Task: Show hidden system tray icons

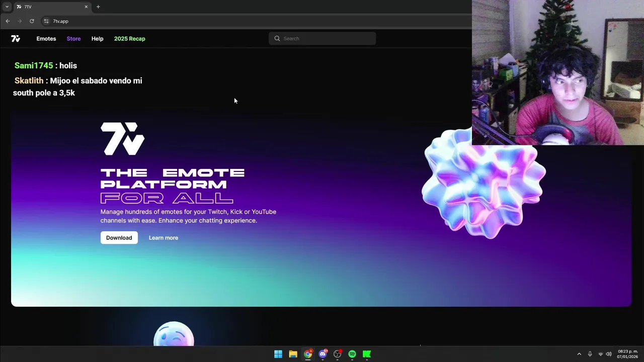Action: point(579,354)
